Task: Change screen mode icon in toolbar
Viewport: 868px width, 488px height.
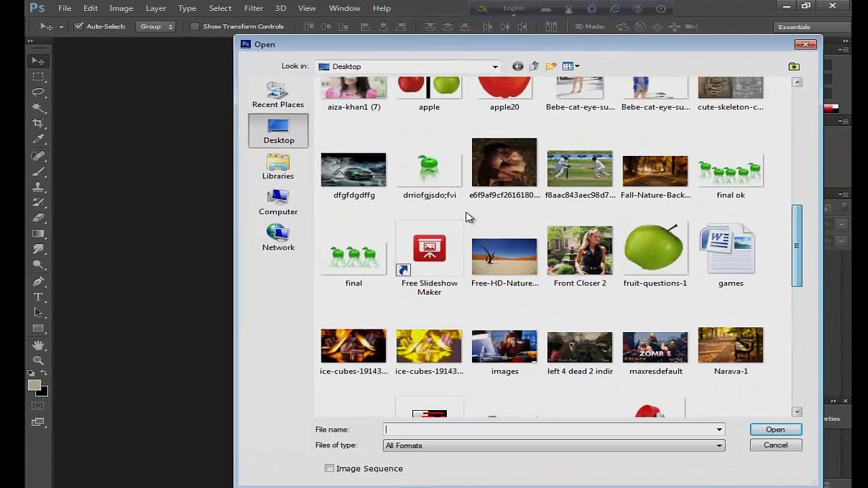Action: 39,422
